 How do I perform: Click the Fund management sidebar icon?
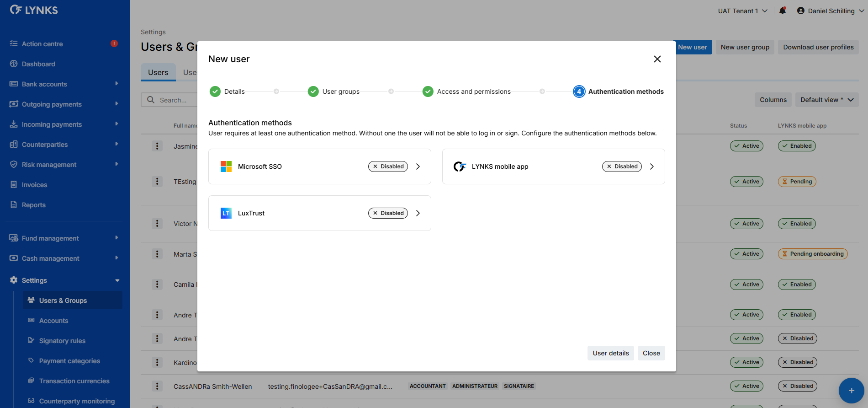(x=14, y=238)
